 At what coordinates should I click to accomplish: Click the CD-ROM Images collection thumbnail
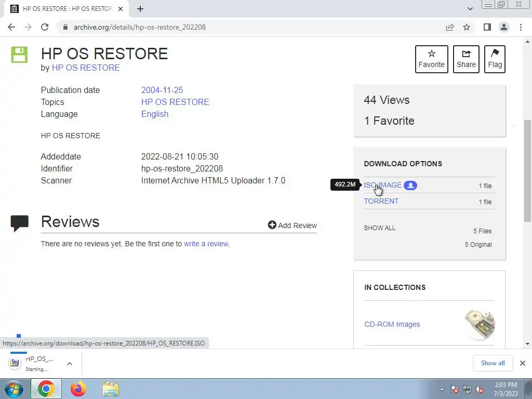coord(480,324)
